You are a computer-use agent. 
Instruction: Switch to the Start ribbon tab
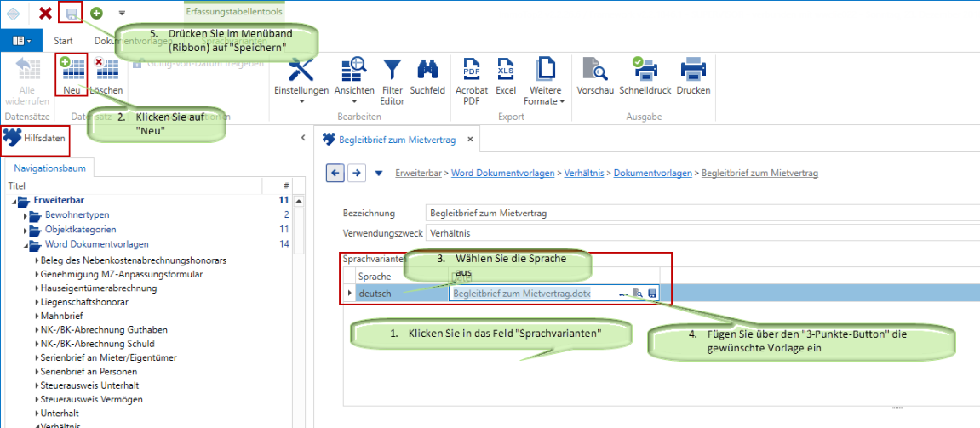pyautogui.click(x=63, y=41)
